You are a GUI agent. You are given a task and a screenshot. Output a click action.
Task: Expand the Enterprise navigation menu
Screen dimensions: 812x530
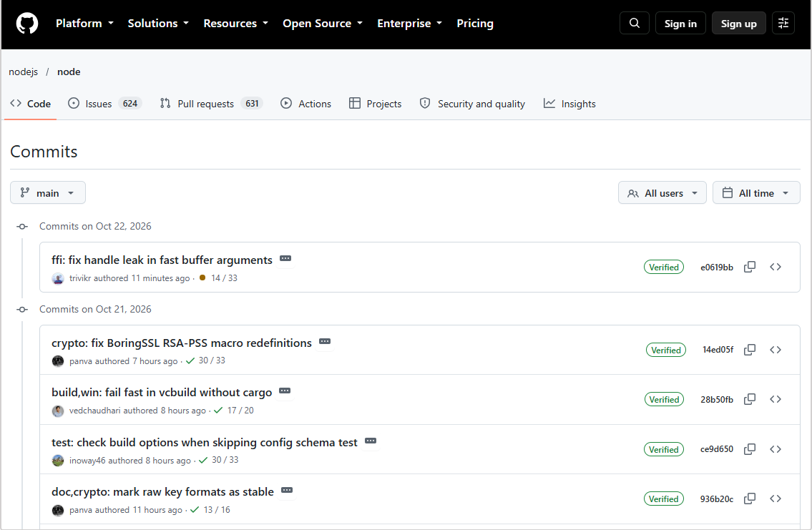pyautogui.click(x=410, y=24)
